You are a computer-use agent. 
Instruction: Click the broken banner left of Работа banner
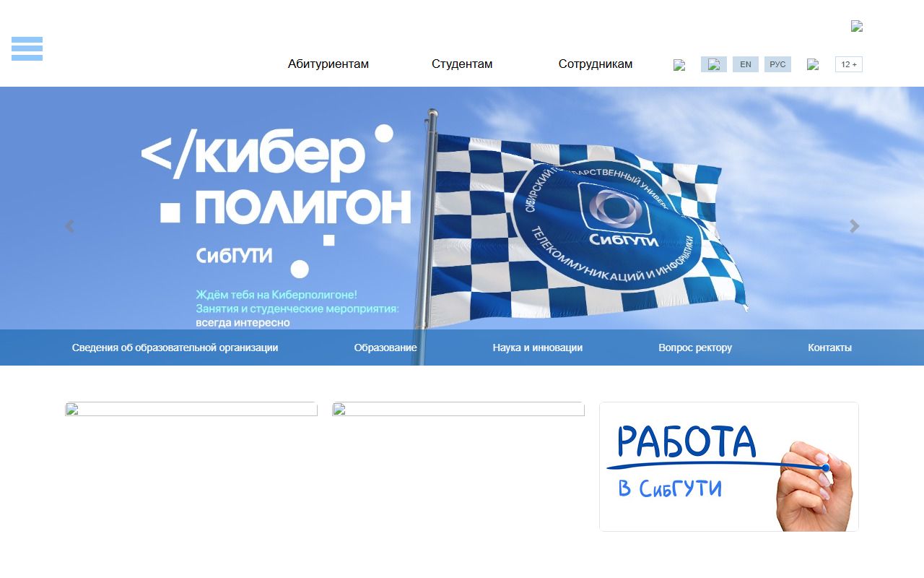[458, 409]
